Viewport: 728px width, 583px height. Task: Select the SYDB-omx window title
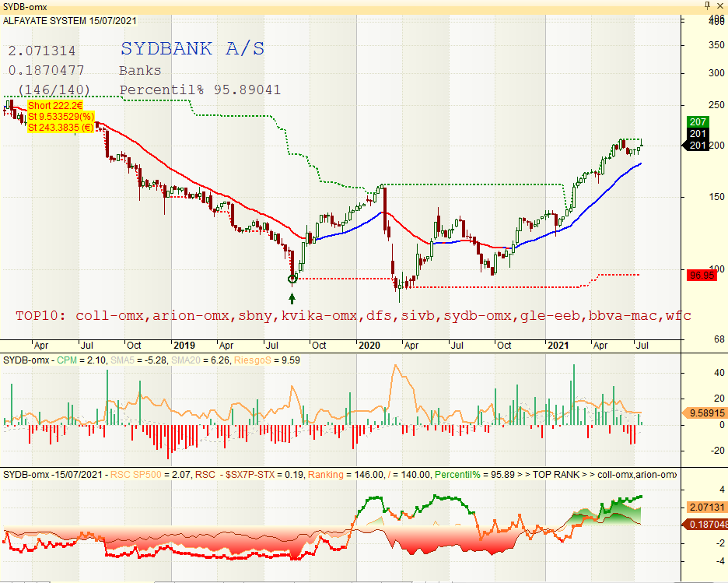click(25, 7)
